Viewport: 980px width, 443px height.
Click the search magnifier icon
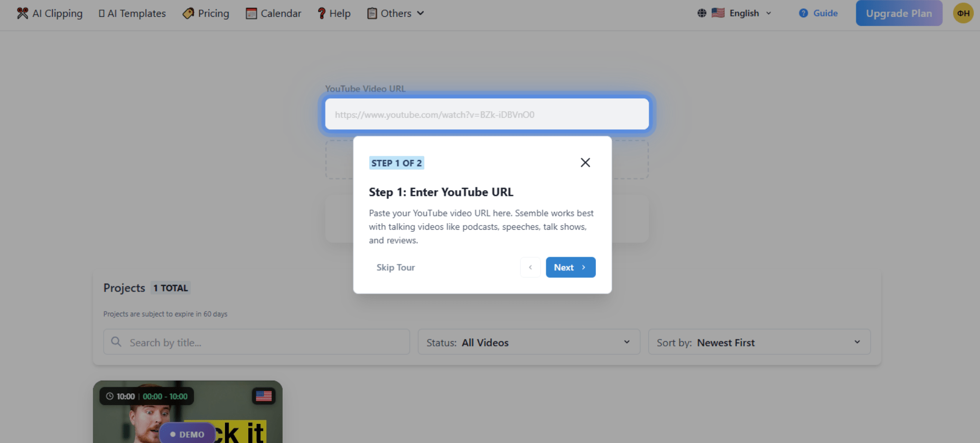click(116, 342)
